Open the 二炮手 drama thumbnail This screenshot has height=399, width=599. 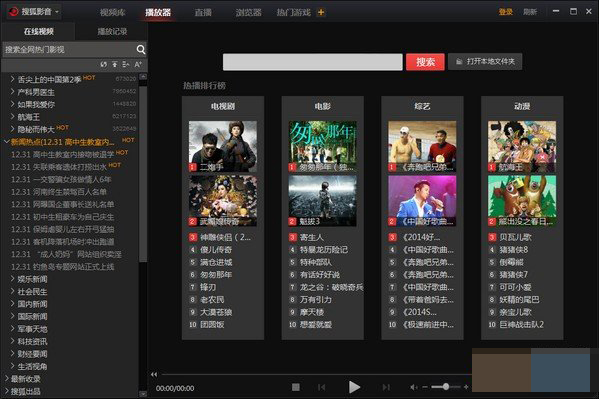tap(223, 146)
